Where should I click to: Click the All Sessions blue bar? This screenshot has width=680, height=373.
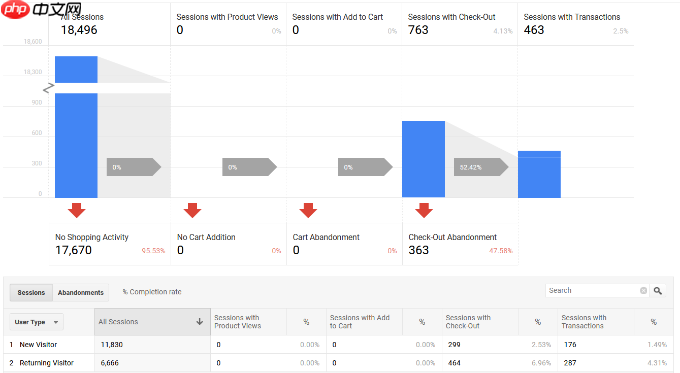coord(76,127)
